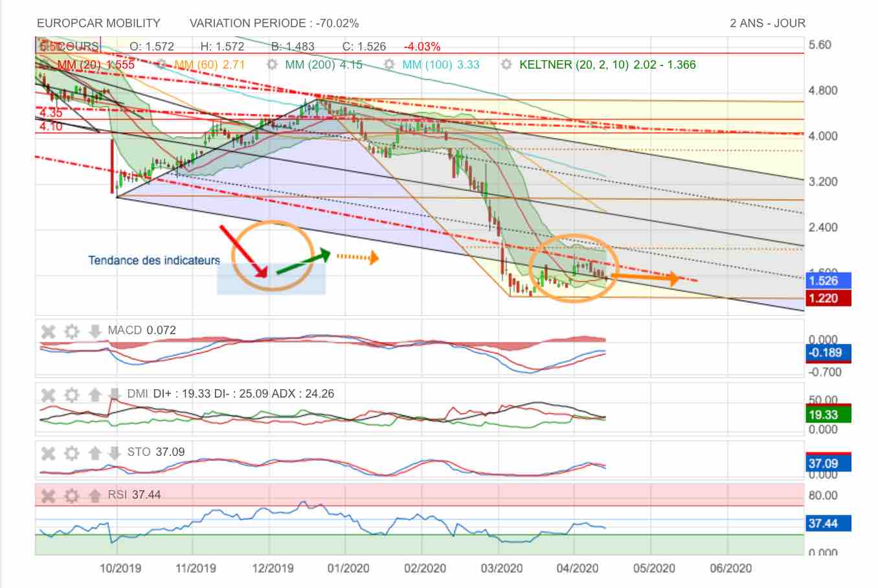Select the KELTNER (20, 2, 10) legend

[608, 65]
